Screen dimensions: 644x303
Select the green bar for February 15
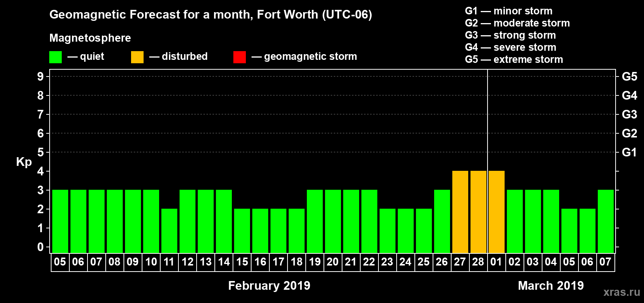pos(242,231)
